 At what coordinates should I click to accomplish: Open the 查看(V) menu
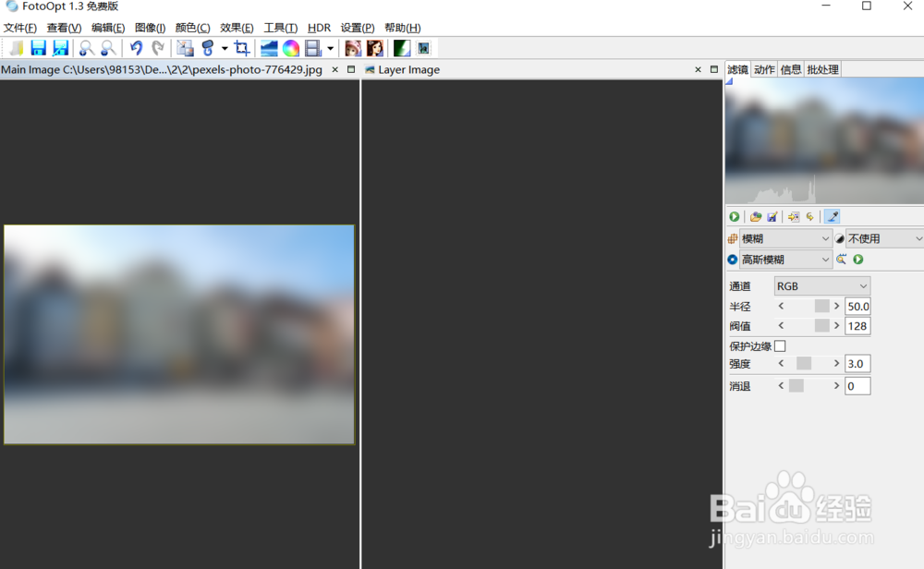click(x=65, y=28)
